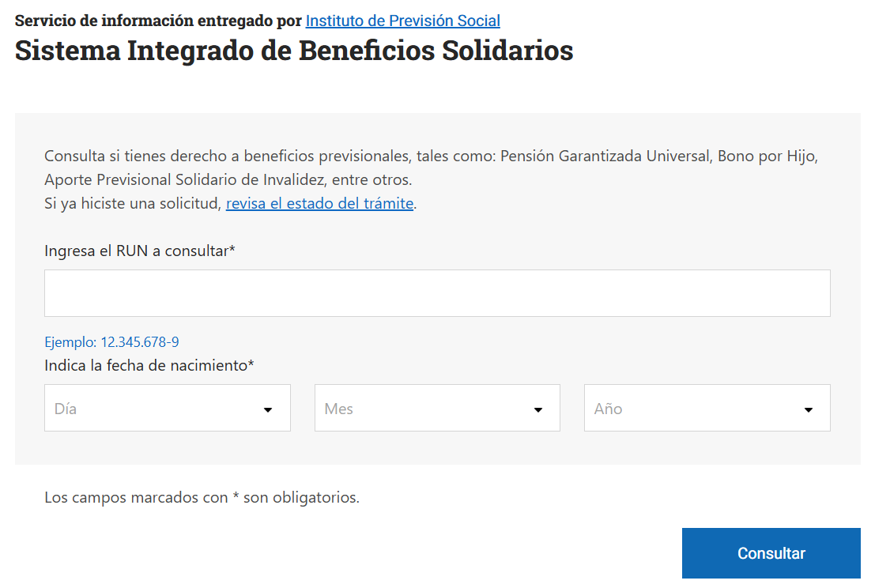The height and width of the screenshot is (588, 875).
Task: Expand the year selector arrow
Action: (808, 408)
